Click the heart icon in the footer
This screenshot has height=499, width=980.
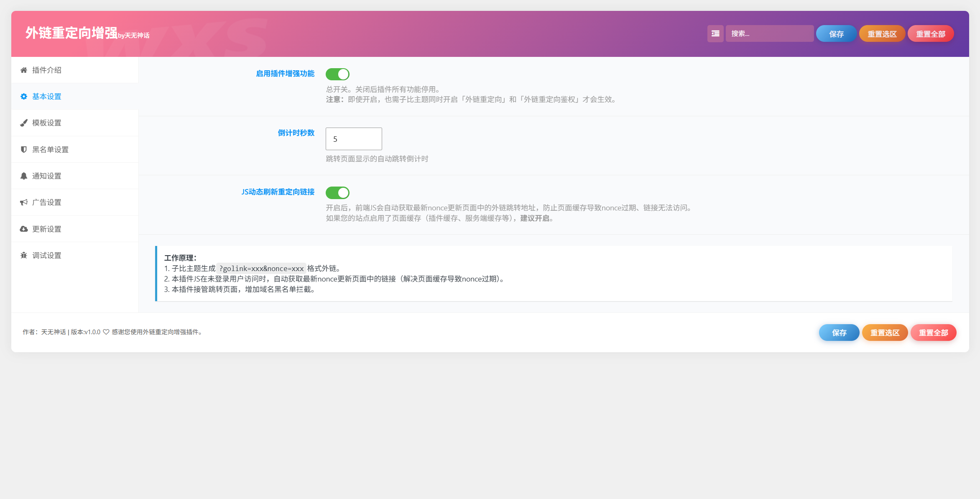[x=106, y=332]
